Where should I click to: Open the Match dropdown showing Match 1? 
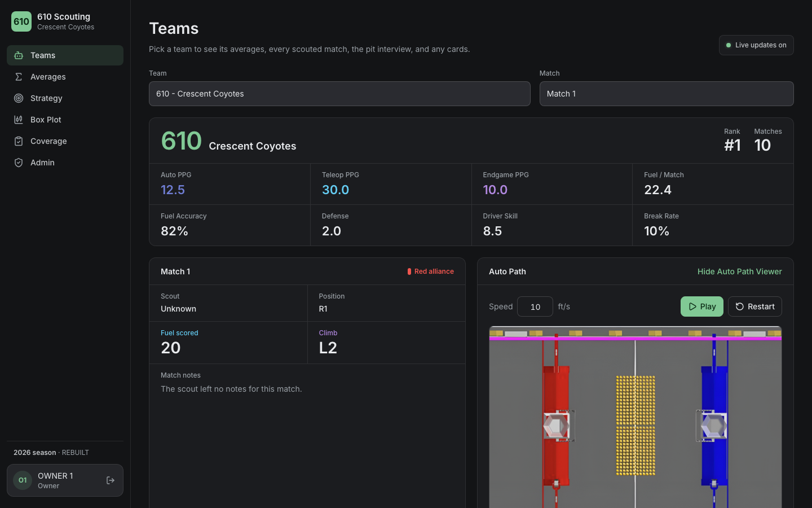click(667, 94)
